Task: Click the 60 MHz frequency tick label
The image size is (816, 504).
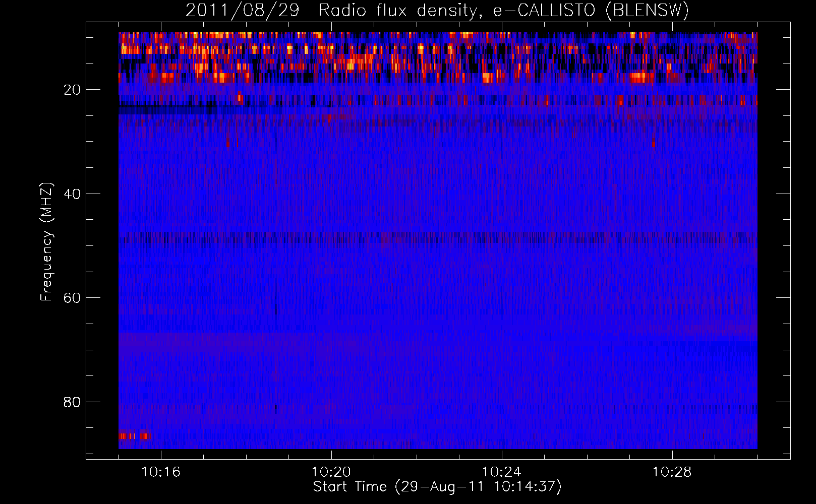Action: (72, 298)
